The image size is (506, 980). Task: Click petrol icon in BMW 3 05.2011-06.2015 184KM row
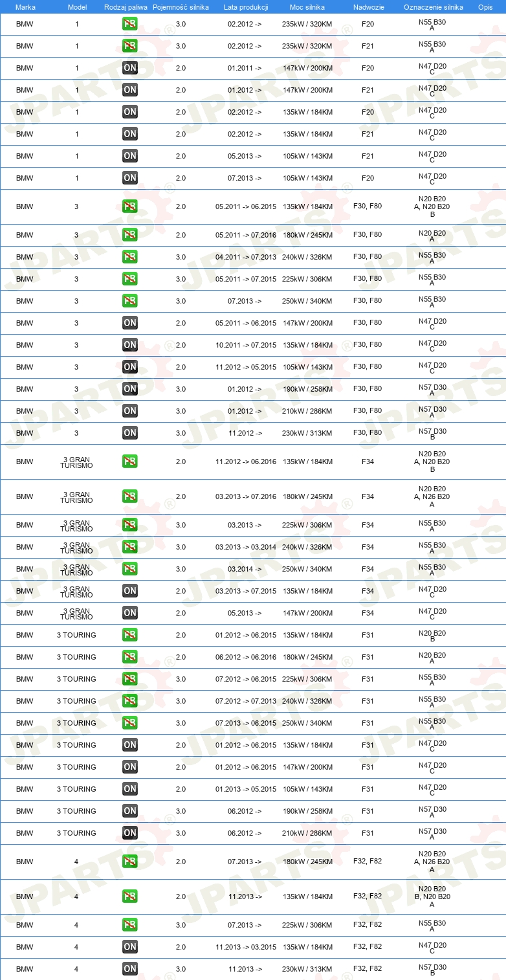130,206
